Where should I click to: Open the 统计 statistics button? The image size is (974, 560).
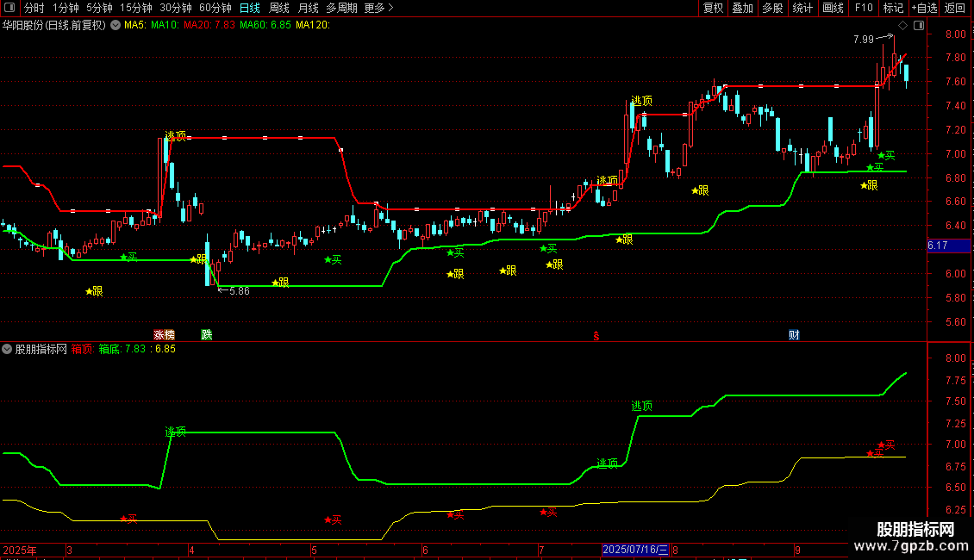point(802,8)
